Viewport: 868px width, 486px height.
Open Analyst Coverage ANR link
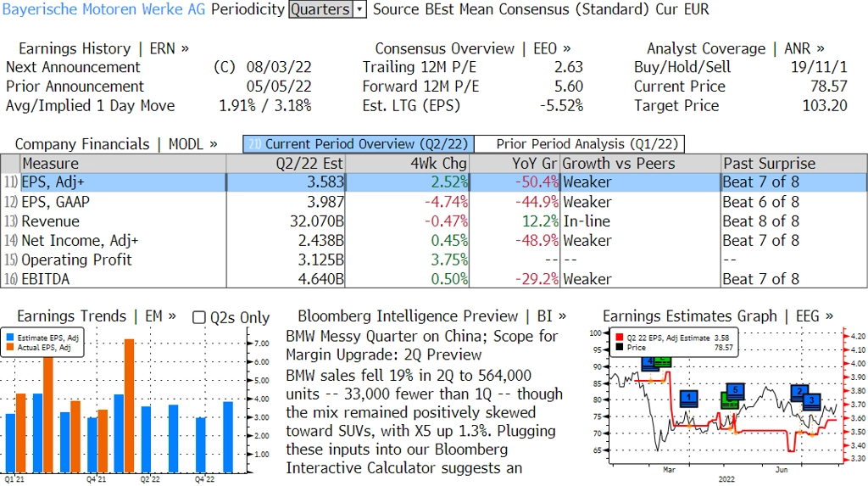[x=736, y=48]
